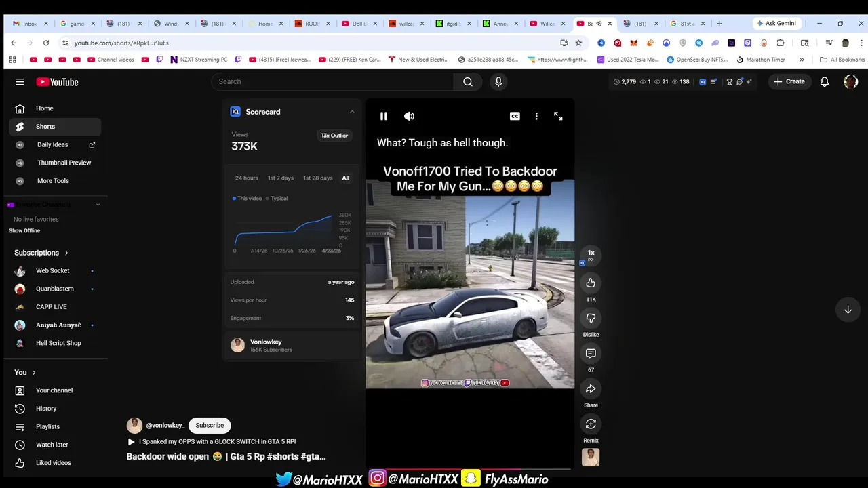868x488 pixels.
Task: Open Home in the sidebar
Action: pyautogui.click(x=55, y=108)
